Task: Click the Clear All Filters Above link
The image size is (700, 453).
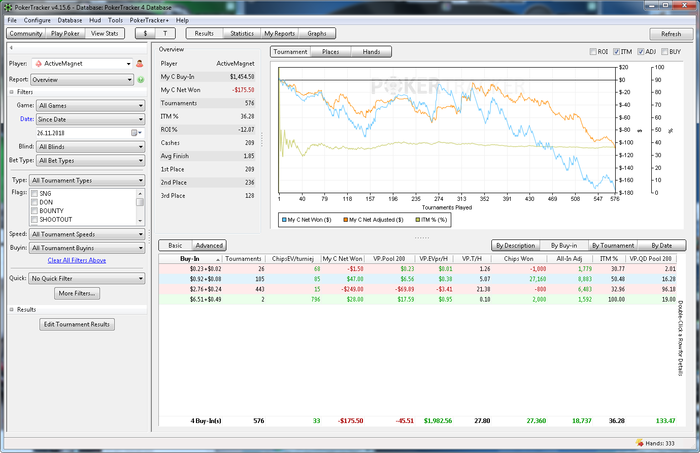Action: pos(77,261)
